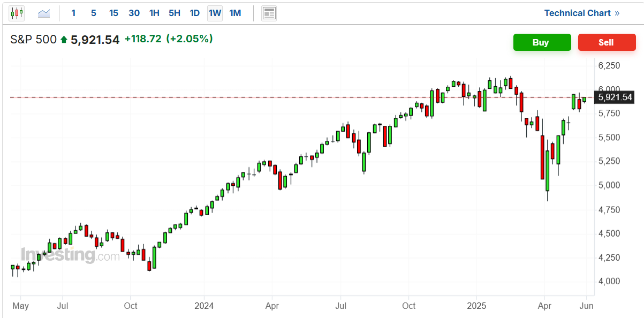
Task: Click the green up-arrow price indicator
Action: click(x=64, y=39)
